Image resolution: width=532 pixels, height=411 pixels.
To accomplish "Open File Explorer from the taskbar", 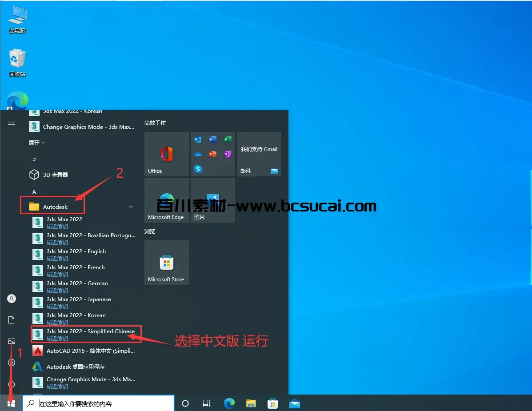I will (x=251, y=403).
